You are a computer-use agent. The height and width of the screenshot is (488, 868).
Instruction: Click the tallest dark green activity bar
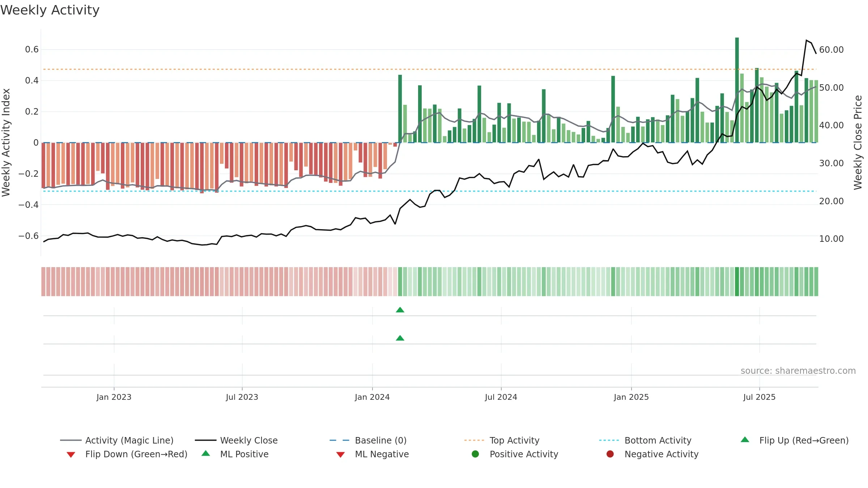pyautogui.click(x=737, y=90)
